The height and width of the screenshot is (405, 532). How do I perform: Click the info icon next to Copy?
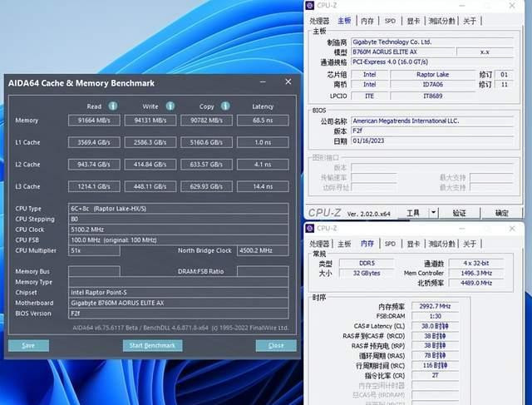pos(225,106)
